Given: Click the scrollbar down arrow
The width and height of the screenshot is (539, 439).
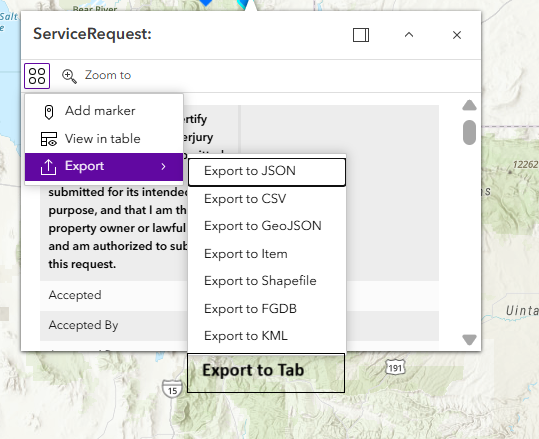Looking at the screenshot, I should point(469,340).
